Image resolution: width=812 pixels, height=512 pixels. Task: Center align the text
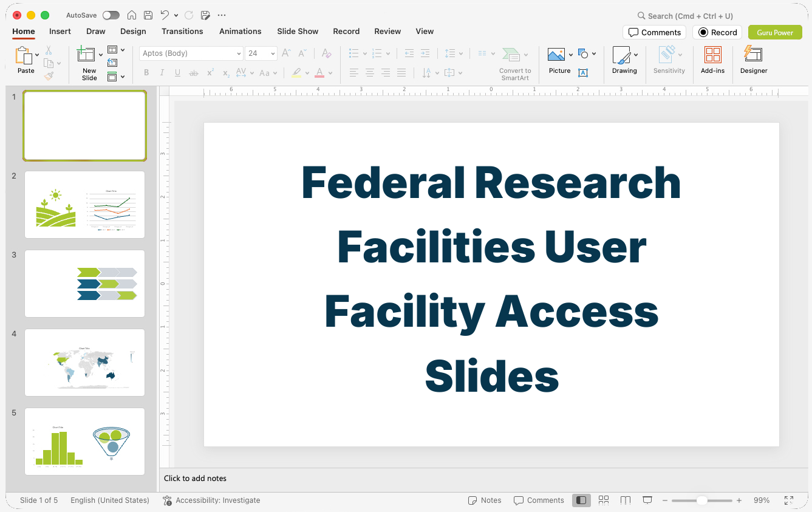[x=369, y=73]
